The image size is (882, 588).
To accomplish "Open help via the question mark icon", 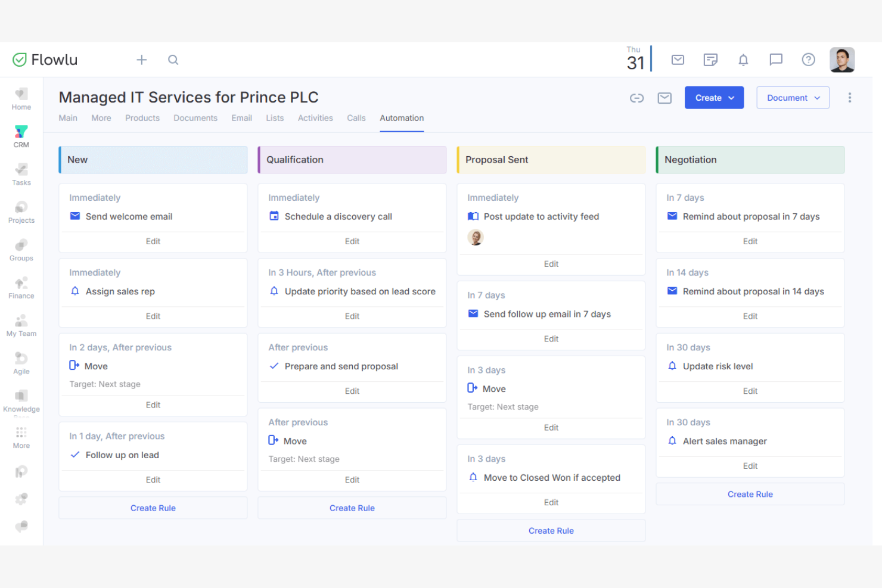I will pos(808,60).
